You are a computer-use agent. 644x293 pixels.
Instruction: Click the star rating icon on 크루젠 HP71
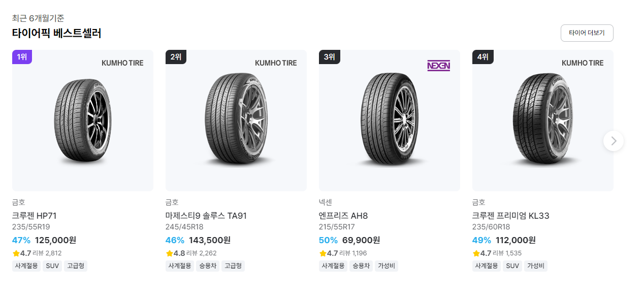point(16,252)
